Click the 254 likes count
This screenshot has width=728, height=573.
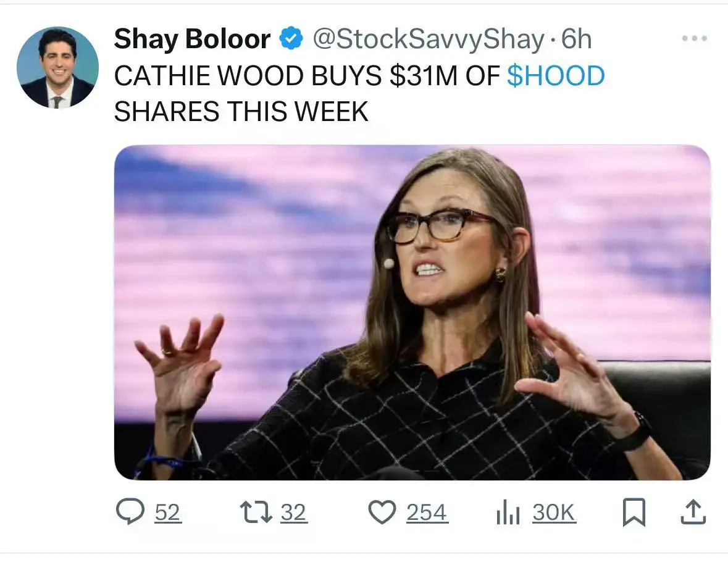click(427, 512)
